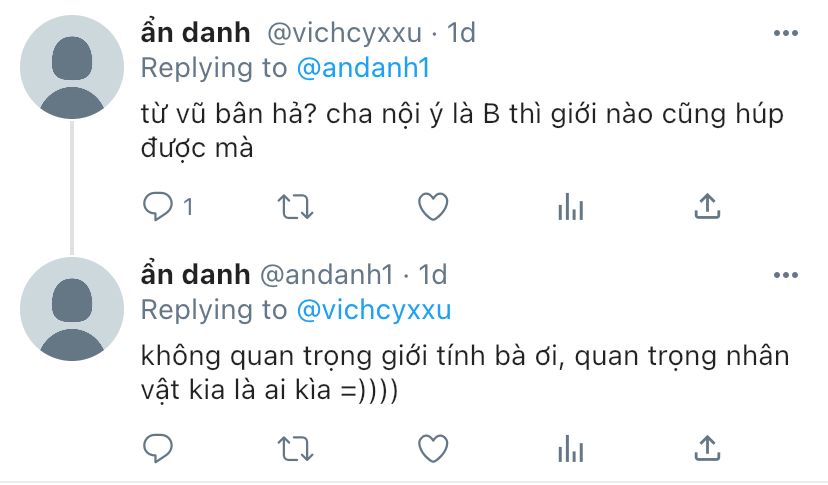Open first tweet author's profile avatar
This screenshot has width=828, height=485.
point(72,67)
